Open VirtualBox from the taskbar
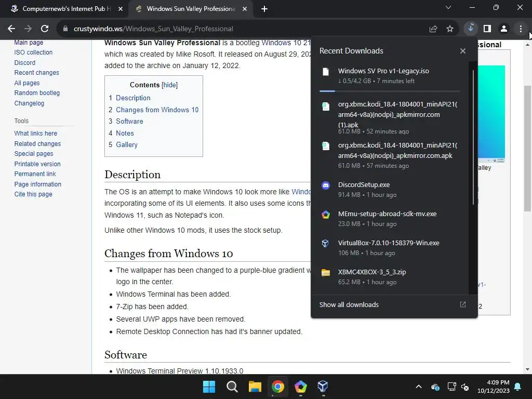The width and height of the screenshot is (532, 399). [323, 387]
